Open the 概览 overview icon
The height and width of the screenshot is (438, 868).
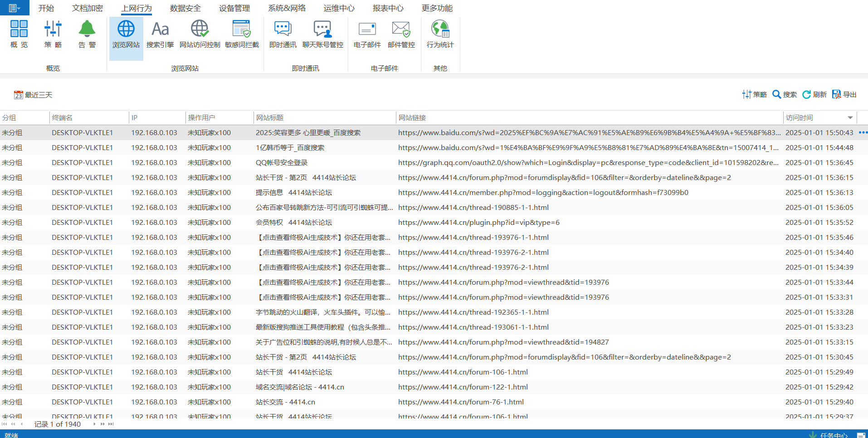click(x=19, y=34)
